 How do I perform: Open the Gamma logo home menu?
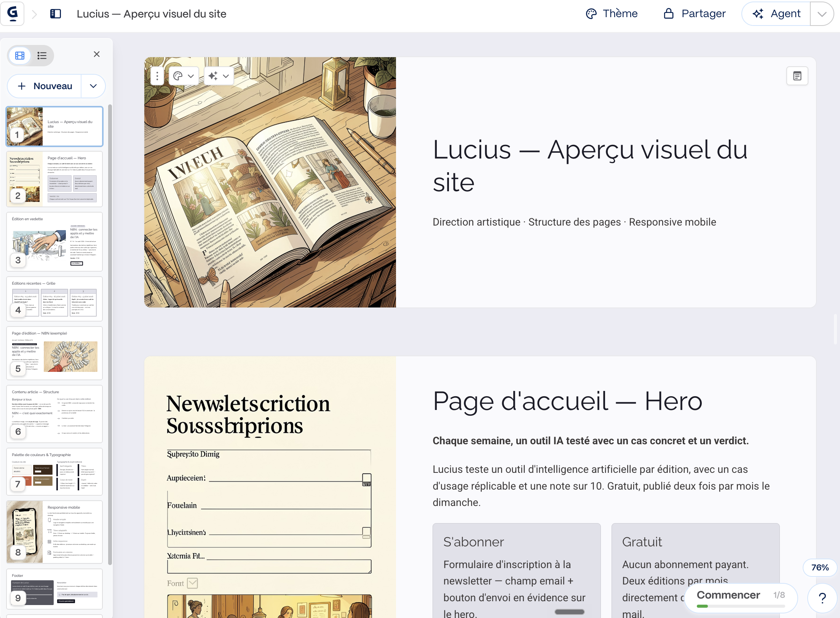(x=13, y=14)
